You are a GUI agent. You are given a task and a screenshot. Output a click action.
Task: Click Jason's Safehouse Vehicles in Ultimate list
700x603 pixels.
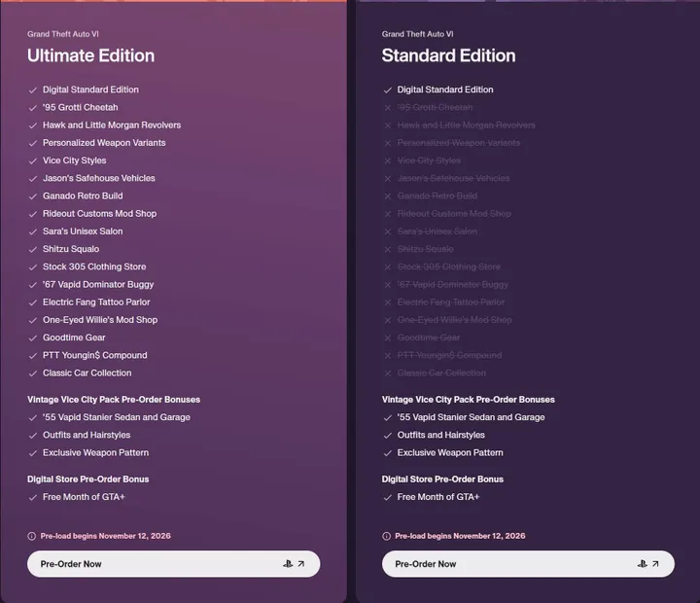click(x=98, y=178)
